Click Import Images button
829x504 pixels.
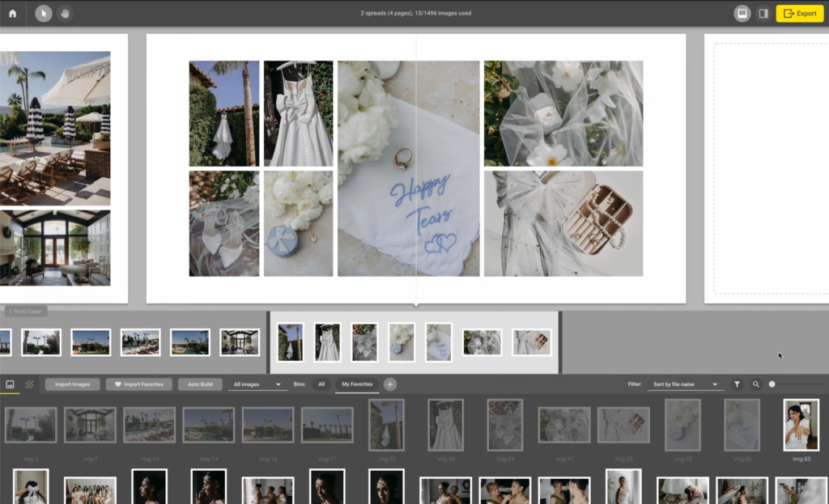(x=72, y=384)
